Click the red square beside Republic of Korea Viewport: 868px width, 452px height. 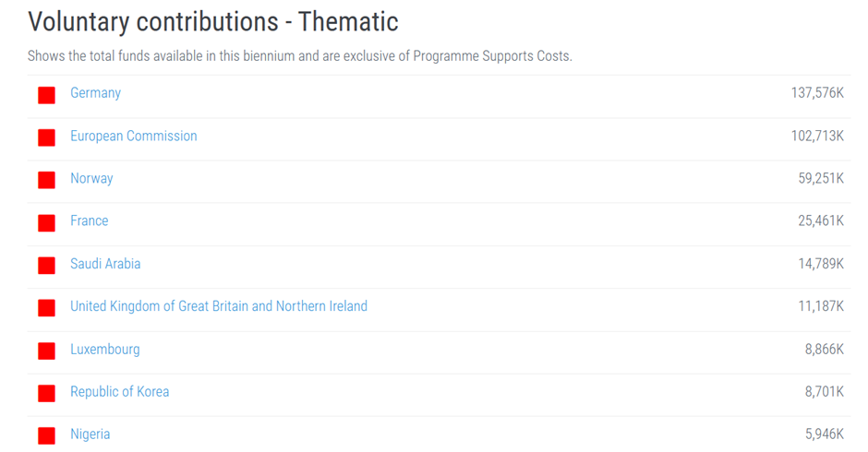pos(46,393)
